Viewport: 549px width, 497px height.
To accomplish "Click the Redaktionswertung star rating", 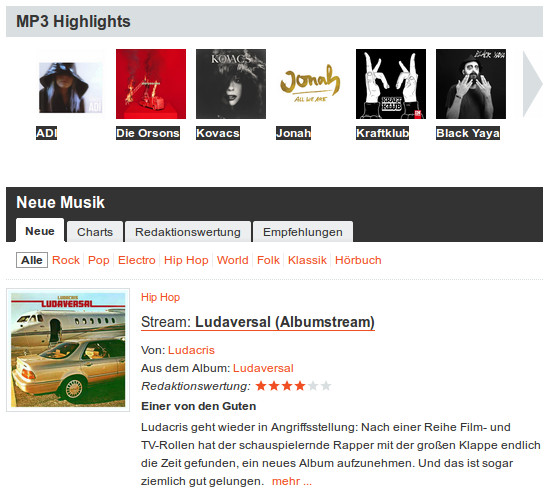I will (293, 386).
